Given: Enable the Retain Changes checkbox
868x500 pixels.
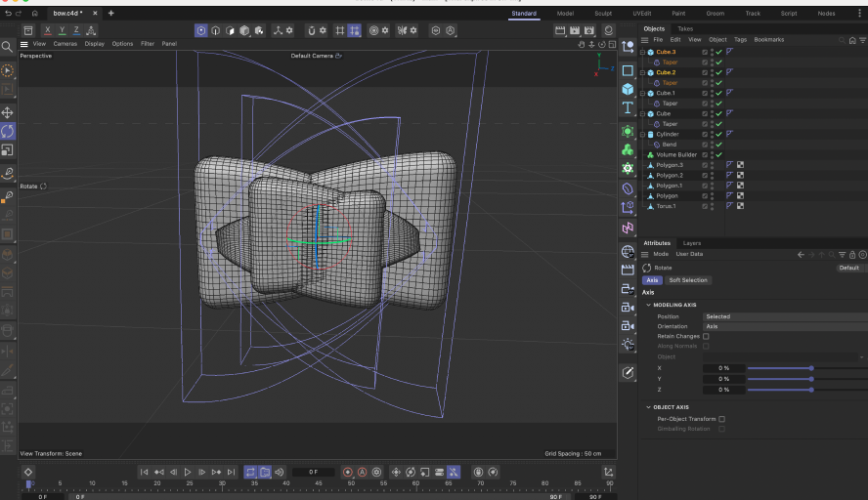Looking at the screenshot, I should click(x=706, y=336).
